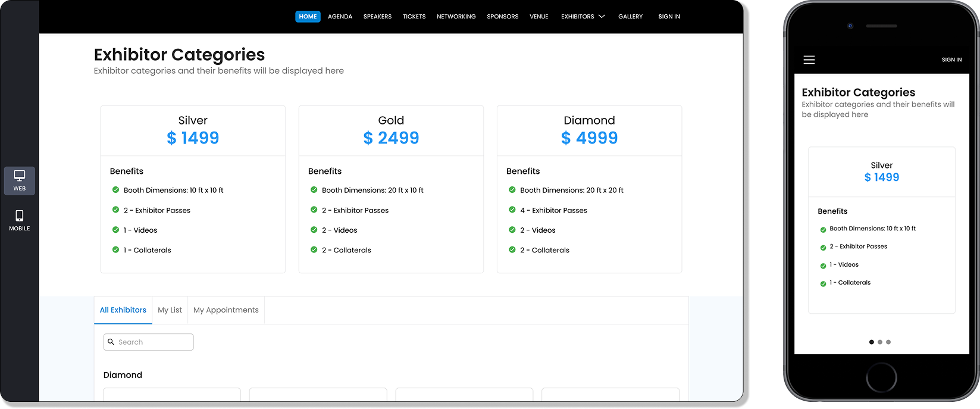Expand the Exhibitors dropdown chevron
This screenshot has height=409, width=980.
(602, 17)
